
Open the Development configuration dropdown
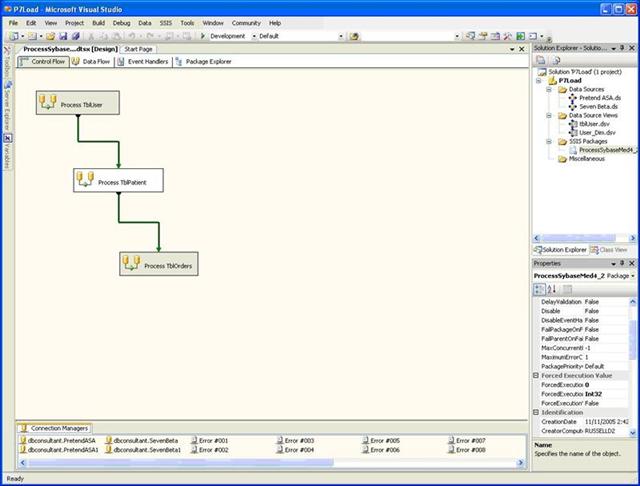[x=254, y=36]
